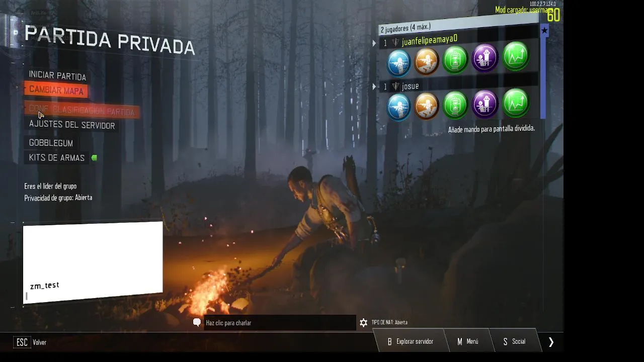The image size is (644, 362).
Task: Click 'TIPO DE NAT: Abierta' text
Action: click(x=389, y=322)
